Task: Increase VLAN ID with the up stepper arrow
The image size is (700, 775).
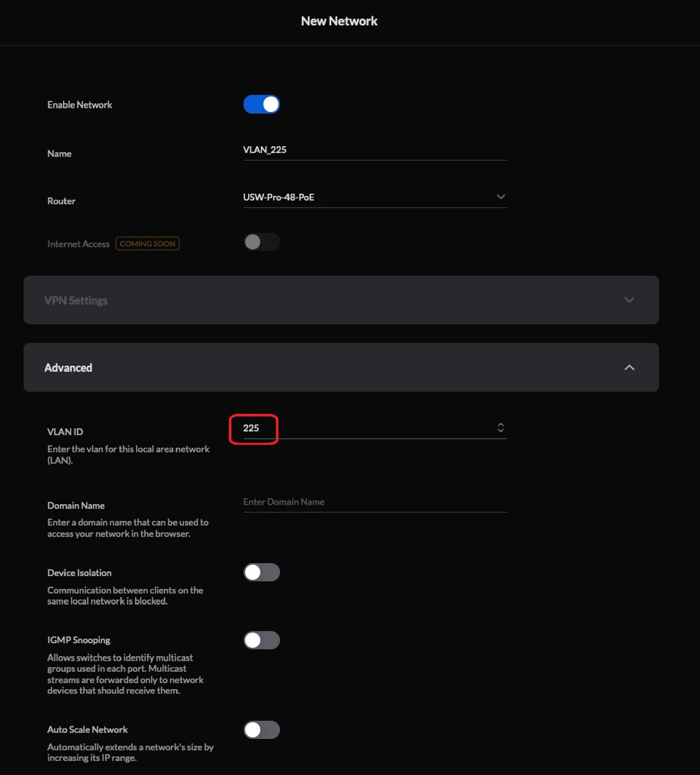Action: pos(501,425)
